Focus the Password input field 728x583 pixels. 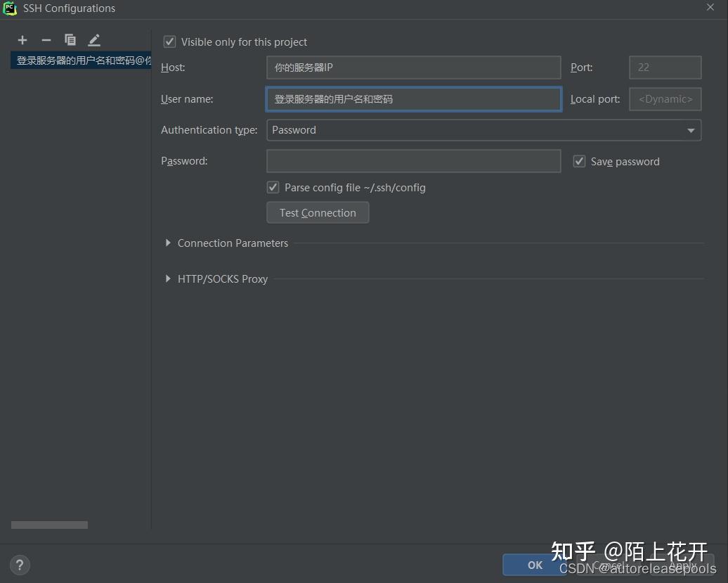point(413,161)
